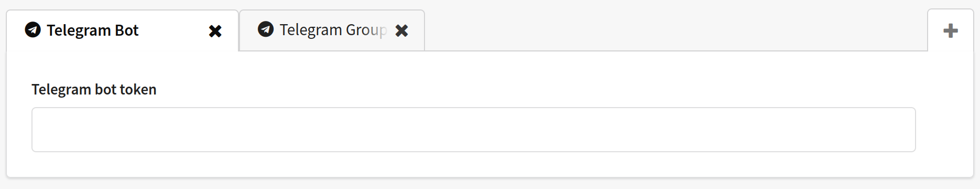
Task: Click inside the empty token text box
Action: 474,130
